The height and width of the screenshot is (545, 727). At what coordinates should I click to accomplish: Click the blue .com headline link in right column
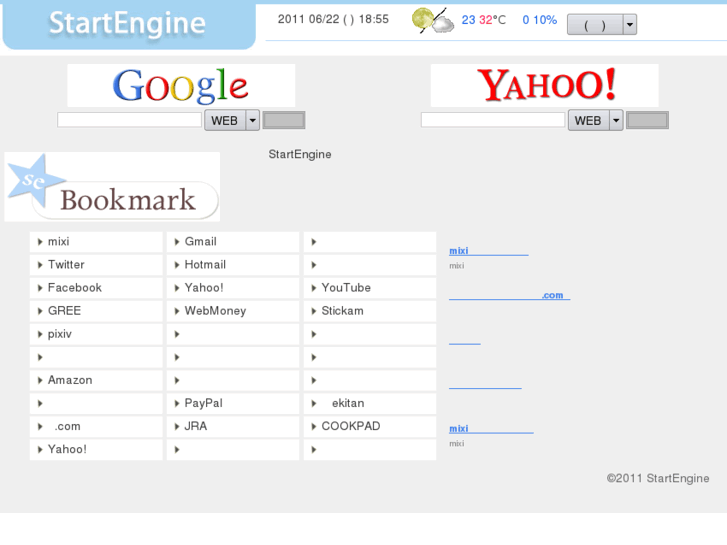pyautogui.click(x=510, y=295)
